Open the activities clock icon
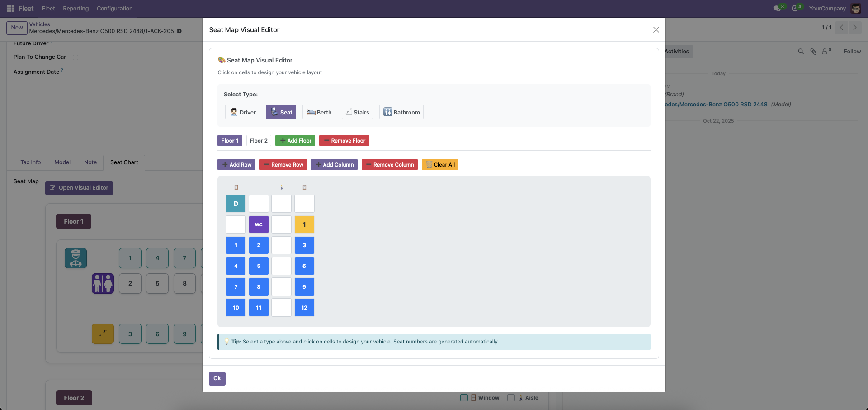Screen dimensions: 868x410 pyautogui.click(x=795, y=9)
